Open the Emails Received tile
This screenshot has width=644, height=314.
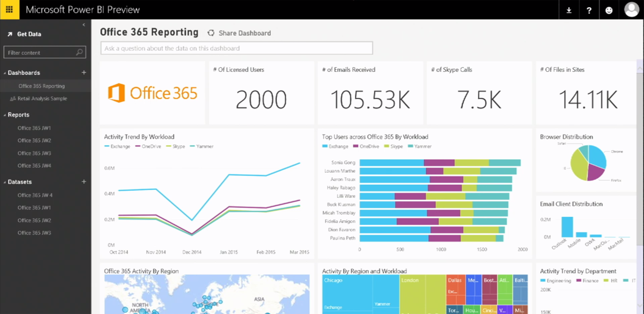[x=370, y=93]
